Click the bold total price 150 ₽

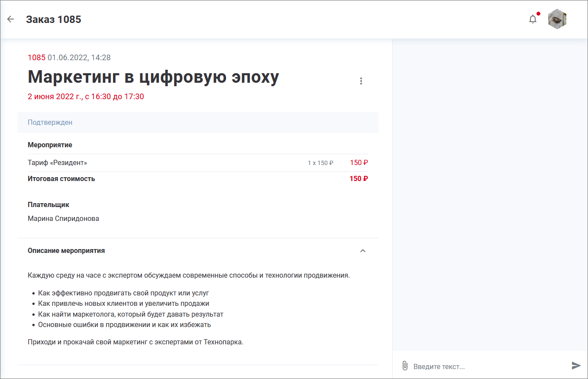[359, 179]
